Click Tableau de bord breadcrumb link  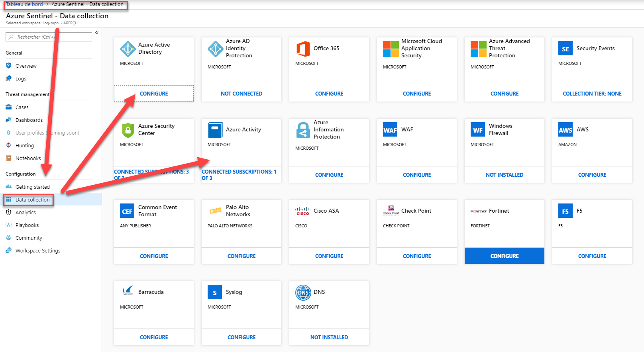tap(24, 4)
